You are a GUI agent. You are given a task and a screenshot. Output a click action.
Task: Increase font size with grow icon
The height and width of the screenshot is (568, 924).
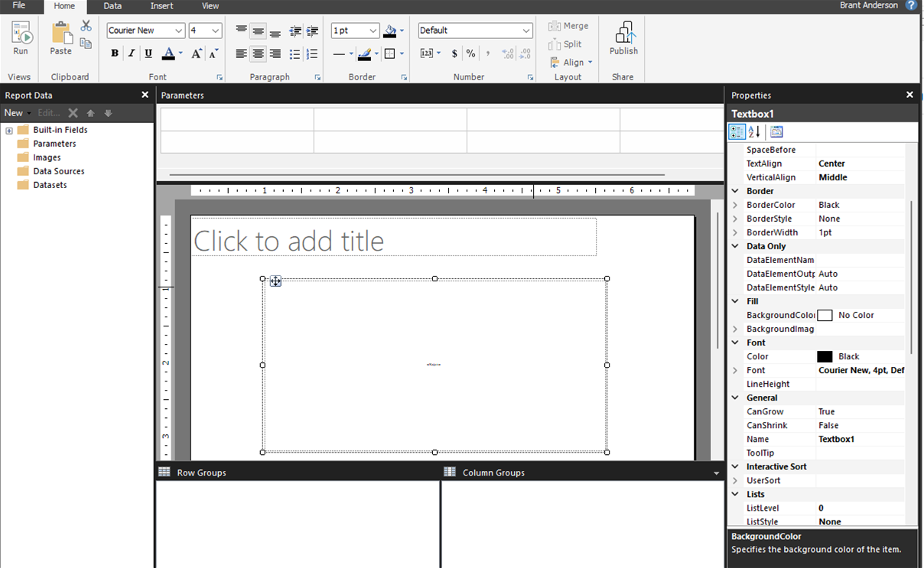click(x=197, y=54)
